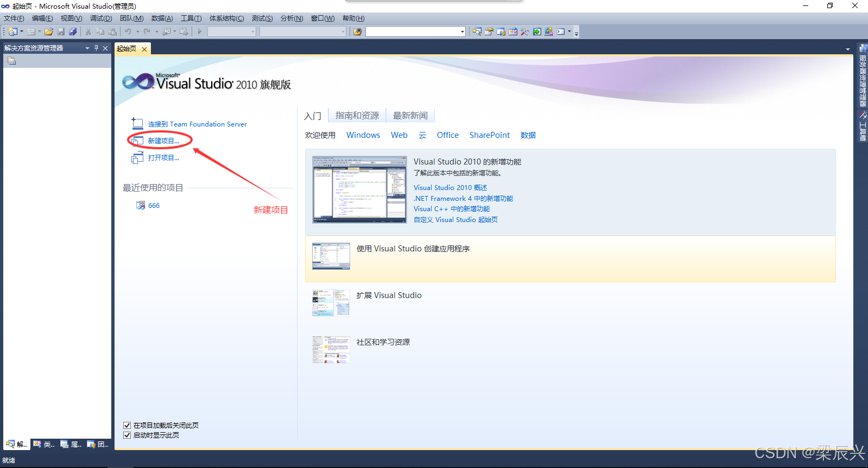
Task: Toggle 在项目加载后关闭此页 checkbox
Action: point(127,426)
